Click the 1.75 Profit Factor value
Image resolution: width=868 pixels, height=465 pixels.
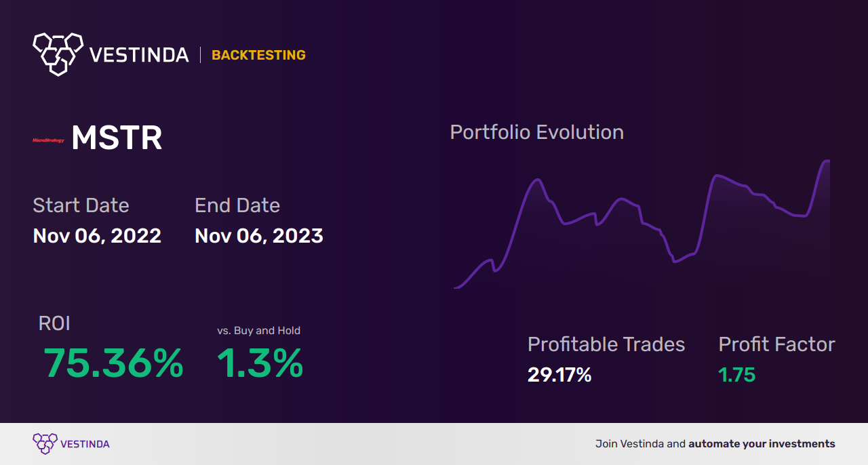736,375
